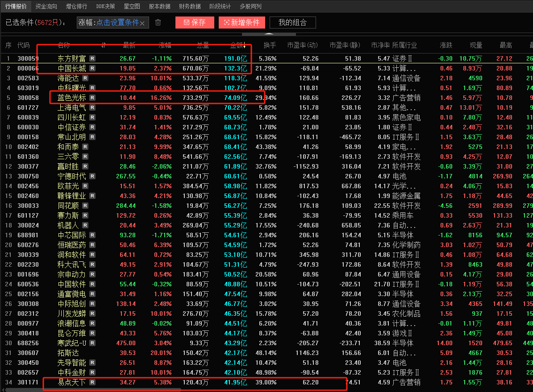This screenshot has height=392, width=533.
Task: Click the R badge next to 中信证券
Action: pyautogui.click(x=92, y=128)
